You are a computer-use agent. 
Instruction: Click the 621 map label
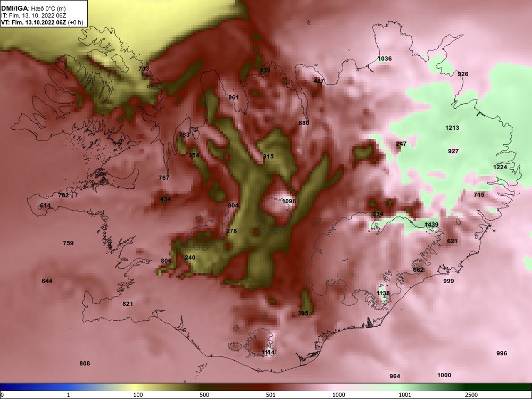tap(452, 241)
